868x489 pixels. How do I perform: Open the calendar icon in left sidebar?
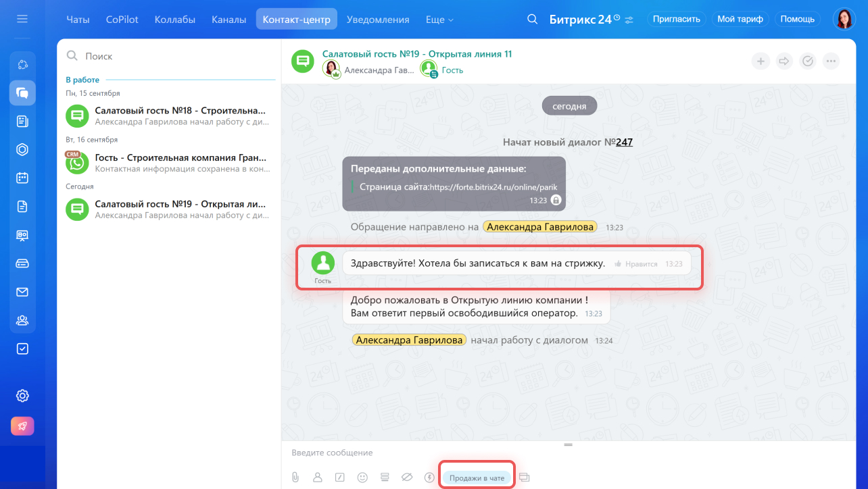click(22, 178)
